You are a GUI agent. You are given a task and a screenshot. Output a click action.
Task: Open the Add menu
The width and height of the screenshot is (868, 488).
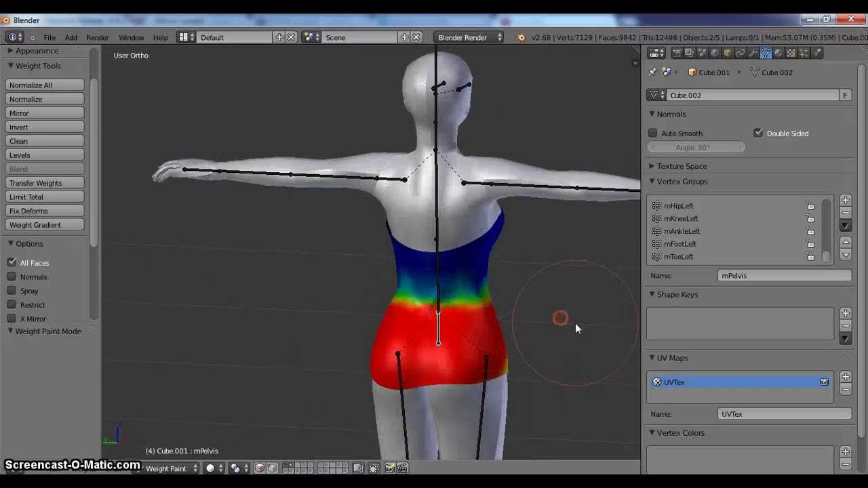pos(71,37)
